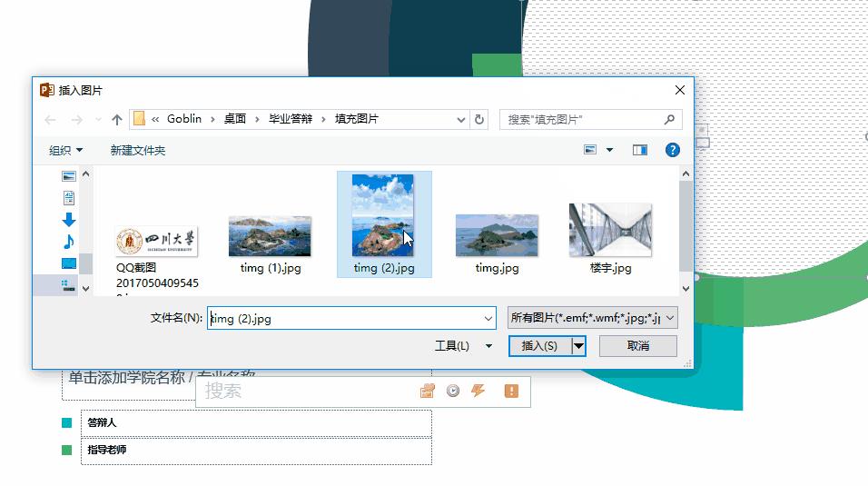Click the search magnifier icon

coord(669,119)
